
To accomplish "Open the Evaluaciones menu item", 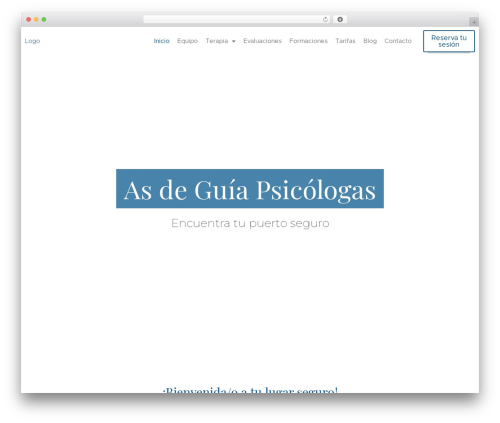I will (262, 41).
